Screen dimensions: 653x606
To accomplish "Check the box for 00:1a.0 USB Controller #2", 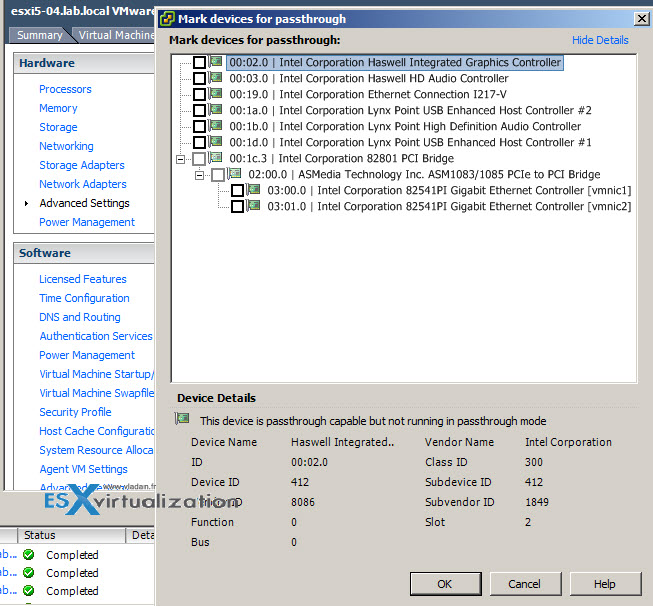I will tap(199, 110).
